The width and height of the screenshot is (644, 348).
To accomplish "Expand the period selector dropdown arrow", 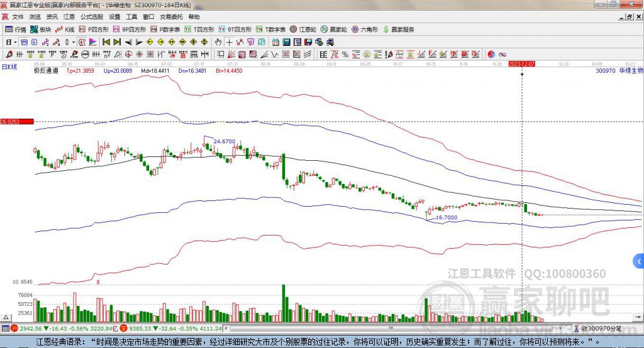I will (x=15, y=42).
